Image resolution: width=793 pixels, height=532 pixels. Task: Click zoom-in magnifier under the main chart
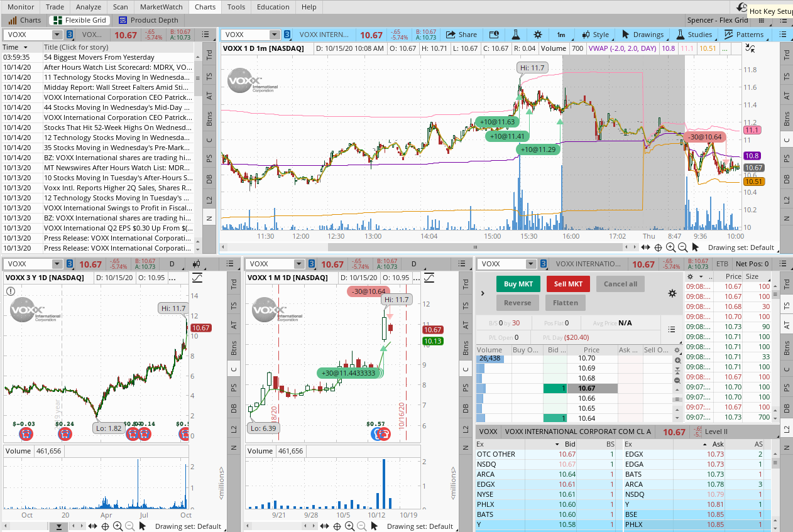point(670,247)
